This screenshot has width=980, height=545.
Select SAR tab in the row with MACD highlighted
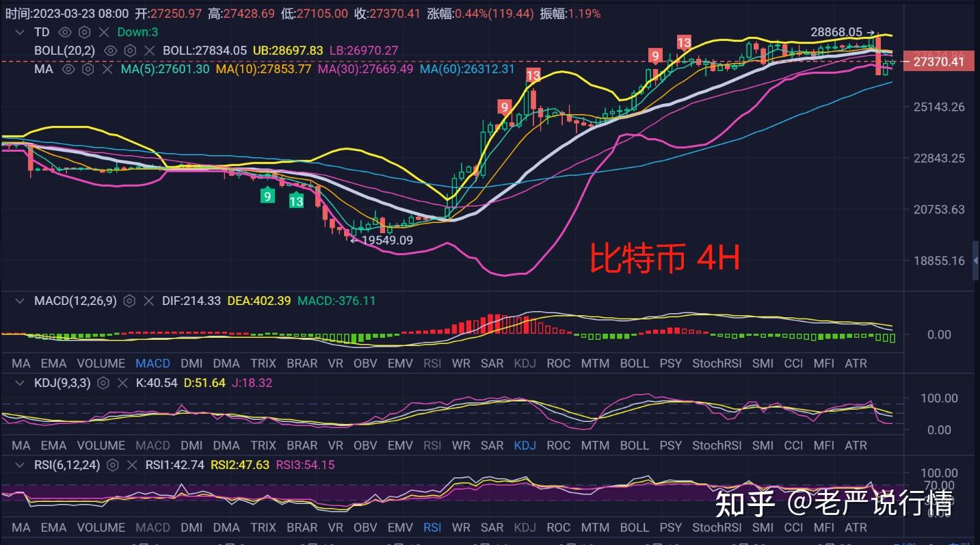point(492,363)
